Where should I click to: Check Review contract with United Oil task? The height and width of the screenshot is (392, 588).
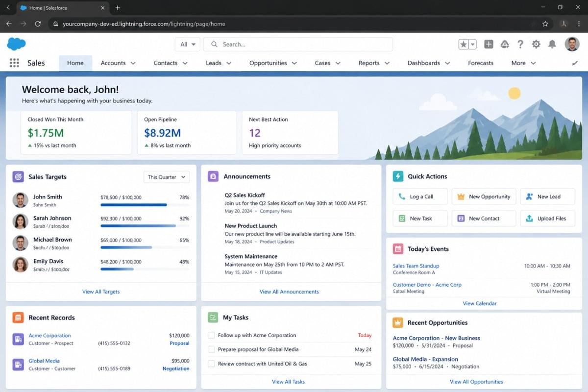(211, 364)
